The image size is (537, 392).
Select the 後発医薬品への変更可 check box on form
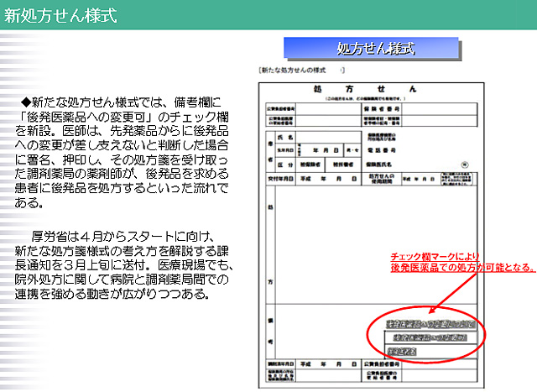click(x=430, y=323)
